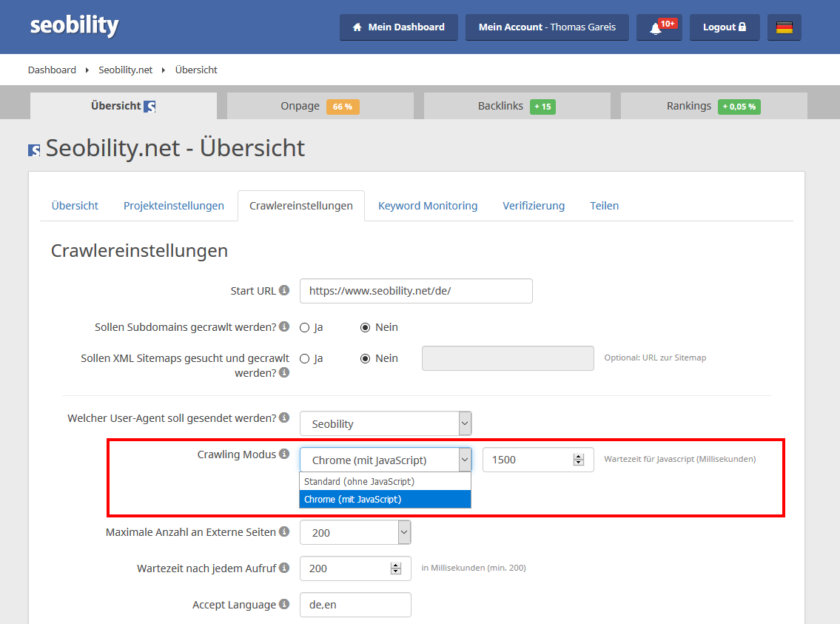
Task: Click the German flag language icon
Action: pyautogui.click(x=784, y=27)
